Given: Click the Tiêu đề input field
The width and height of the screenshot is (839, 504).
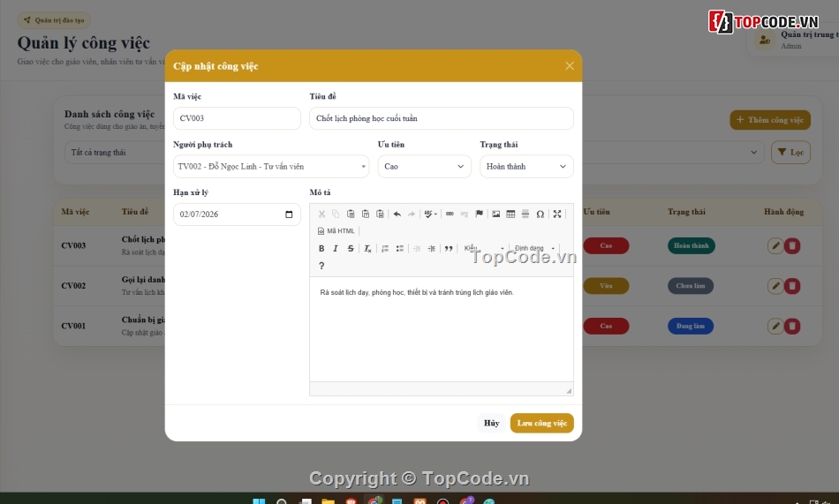Looking at the screenshot, I should [x=442, y=118].
